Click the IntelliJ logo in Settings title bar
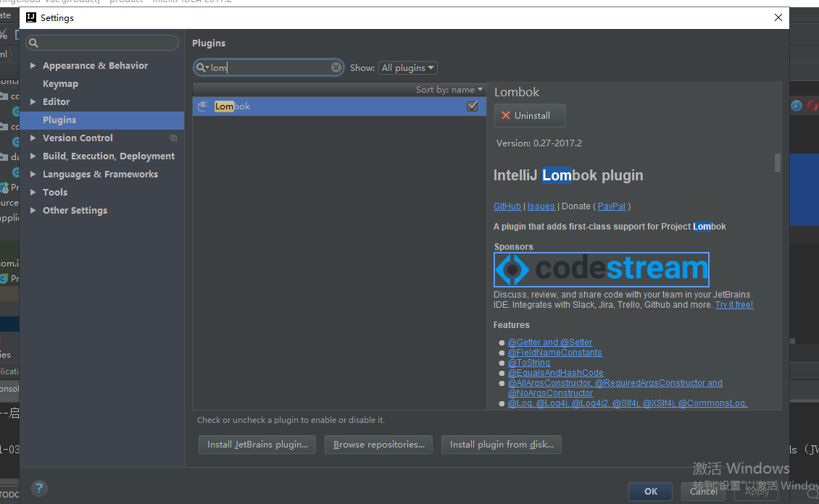819x504 pixels. 31,17
